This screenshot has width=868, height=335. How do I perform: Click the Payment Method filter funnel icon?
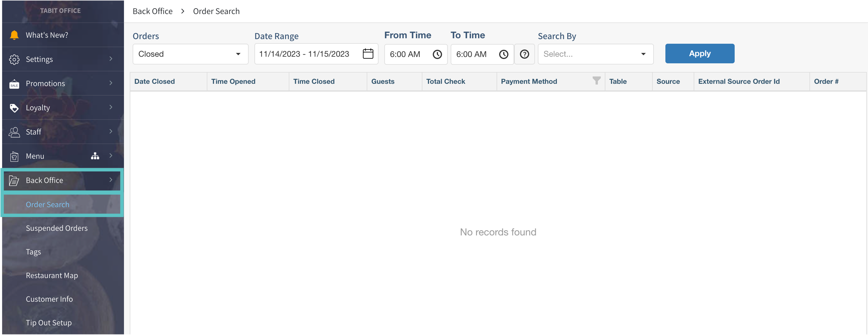point(596,80)
